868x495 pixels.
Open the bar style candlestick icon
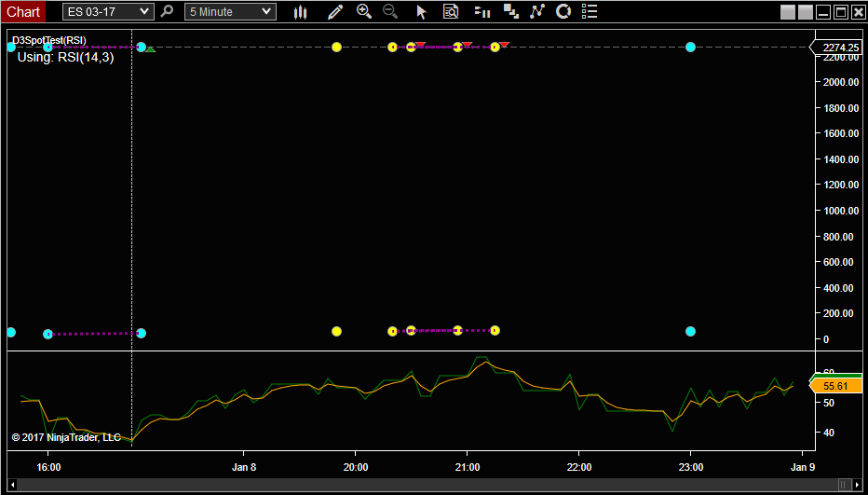(300, 12)
